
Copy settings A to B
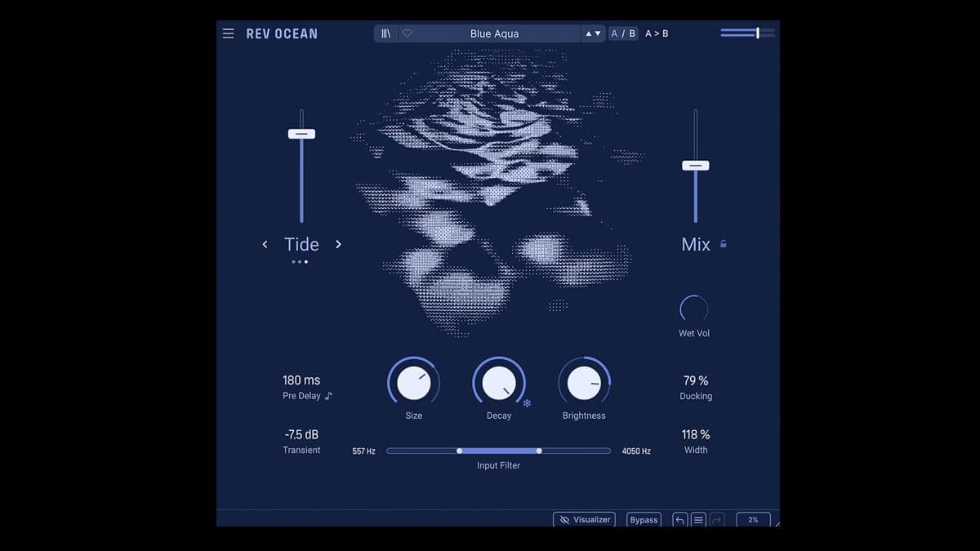click(x=657, y=33)
